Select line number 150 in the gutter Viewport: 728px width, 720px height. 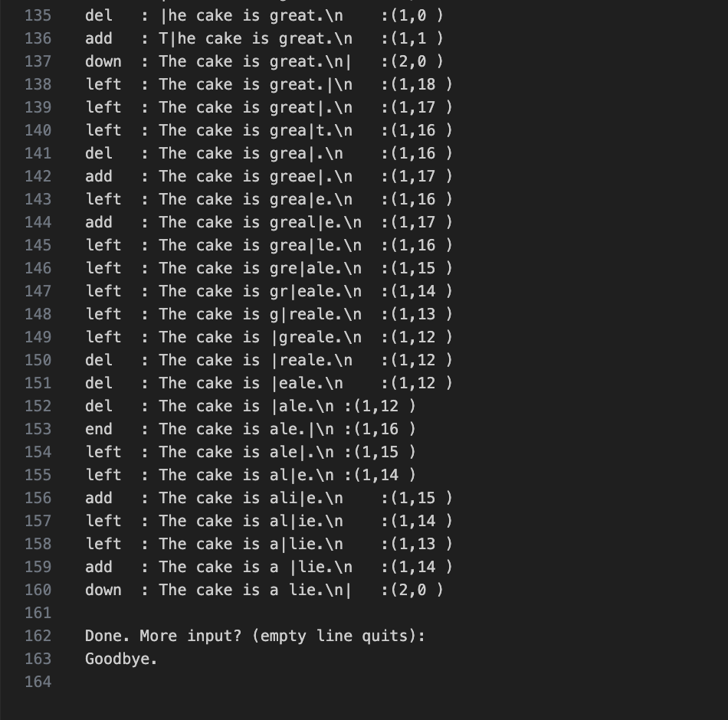click(38, 360)
